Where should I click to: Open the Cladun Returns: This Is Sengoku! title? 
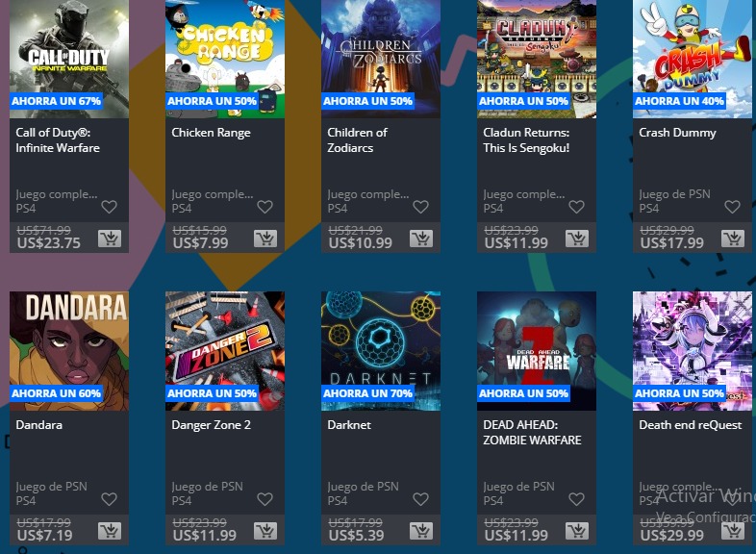pos(526,139)
